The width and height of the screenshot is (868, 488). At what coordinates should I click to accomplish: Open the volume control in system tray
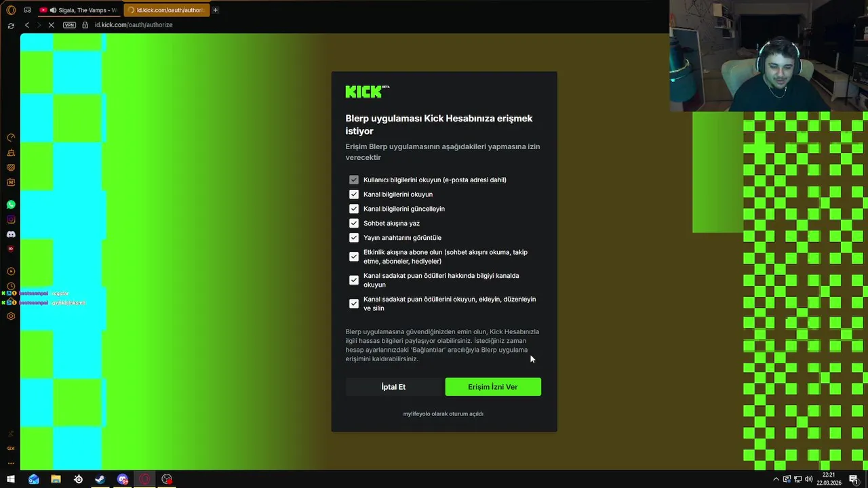point(808,479)
